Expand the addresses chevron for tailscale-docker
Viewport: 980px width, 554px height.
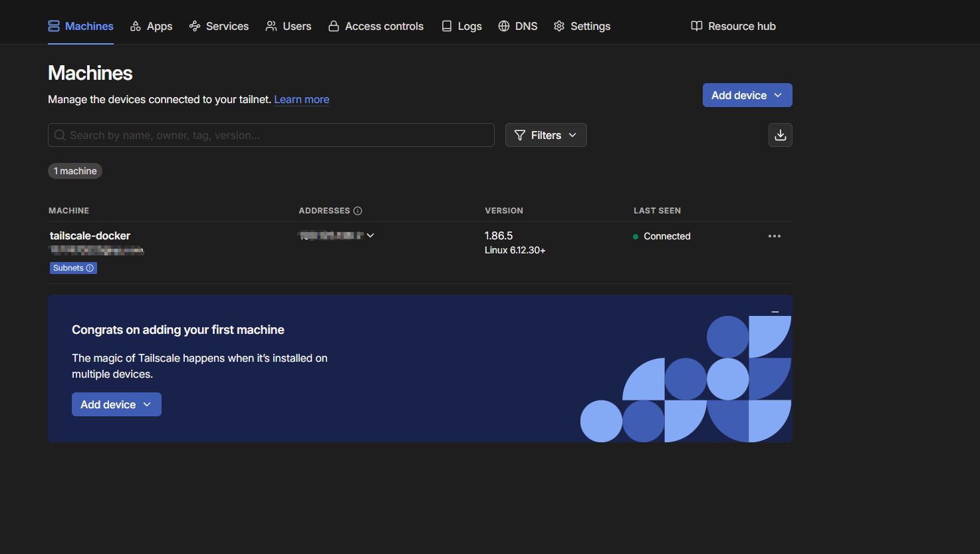point(370,235)
